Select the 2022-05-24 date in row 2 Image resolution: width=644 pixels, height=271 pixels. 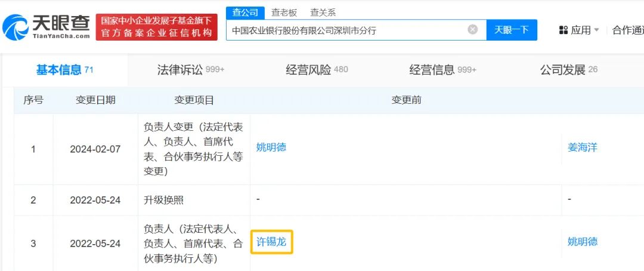(x=95, y=201)
